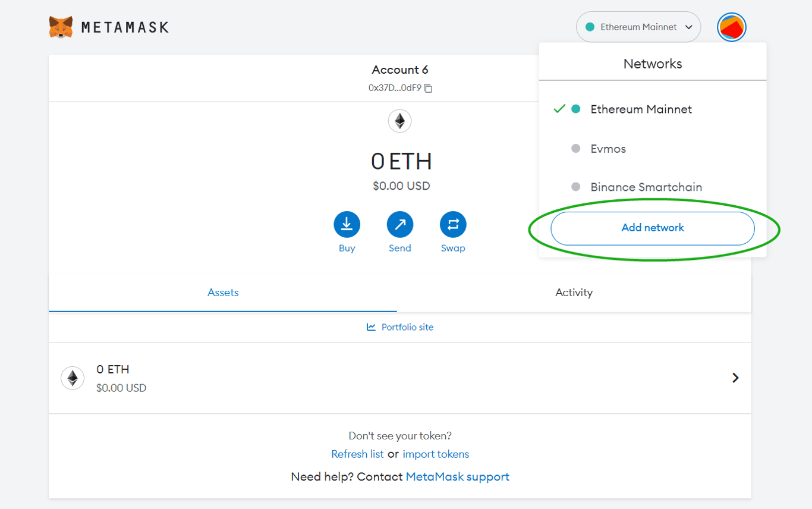Click the $0.00 USD balance under 0 ETH heading
This screenshot has width=812, height=509.
pos(401,186)
